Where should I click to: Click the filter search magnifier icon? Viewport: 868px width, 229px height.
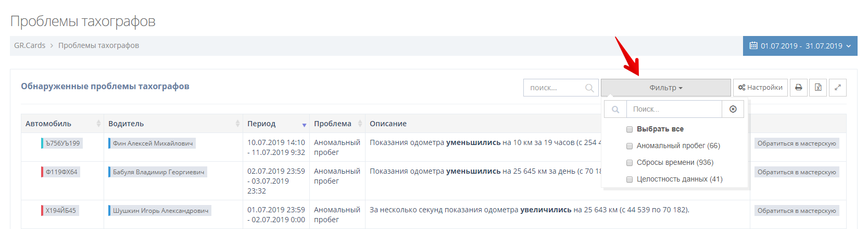click(x=615, y=109)
